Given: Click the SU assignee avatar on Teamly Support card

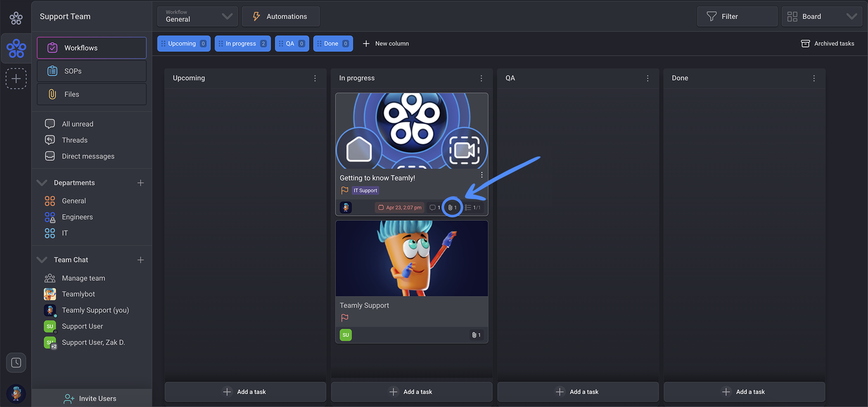Looking at the screenshot, I should [x=346, y=335].
